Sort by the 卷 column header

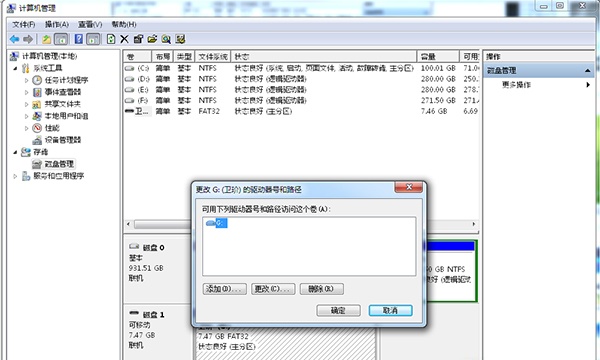[137, 57]
